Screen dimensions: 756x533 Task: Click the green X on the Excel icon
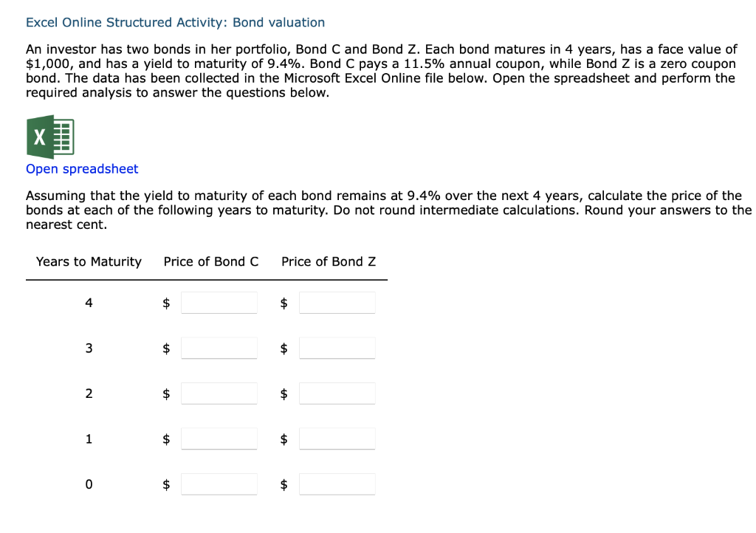(x=38, y=137)
